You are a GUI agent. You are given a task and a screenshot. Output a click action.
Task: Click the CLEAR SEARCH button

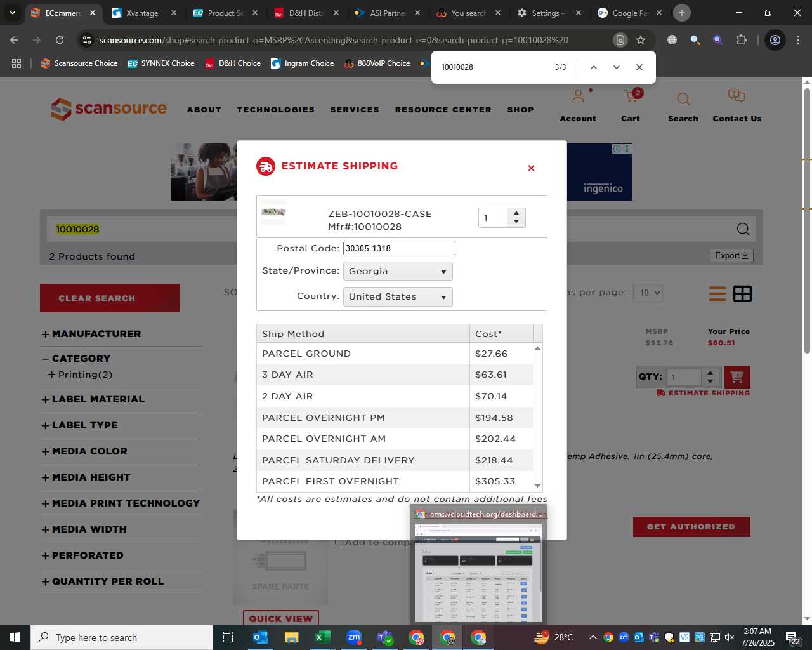[110, 298]
